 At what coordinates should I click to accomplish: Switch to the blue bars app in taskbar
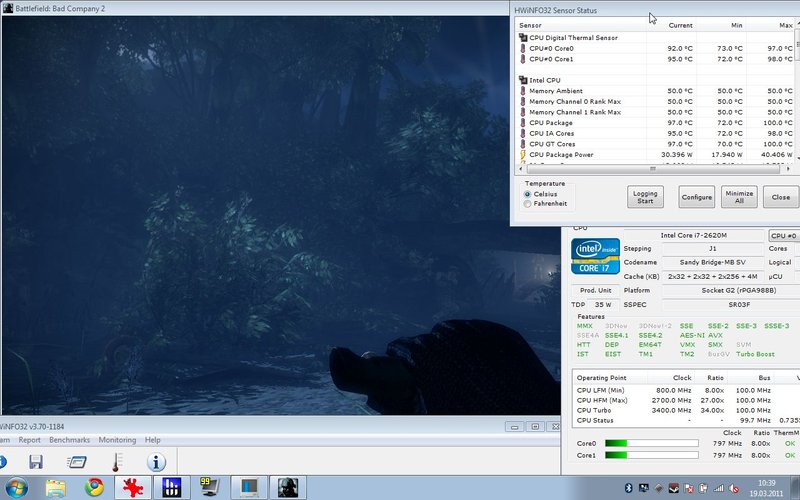coord(172,488)
